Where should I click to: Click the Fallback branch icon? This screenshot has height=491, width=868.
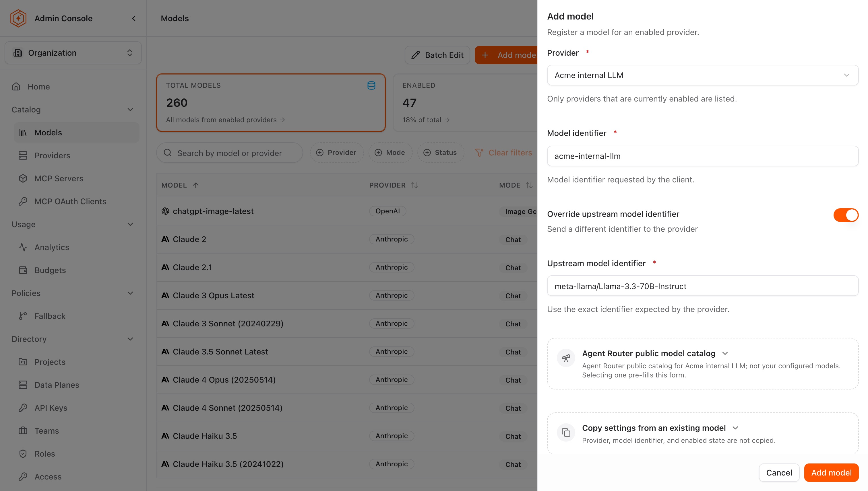click(23, 316)
